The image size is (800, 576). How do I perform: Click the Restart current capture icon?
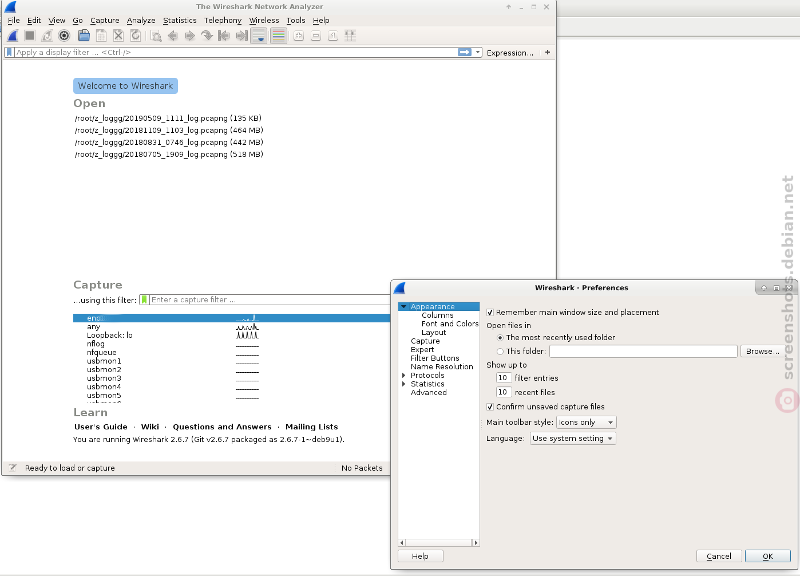[x=47, y=36]
